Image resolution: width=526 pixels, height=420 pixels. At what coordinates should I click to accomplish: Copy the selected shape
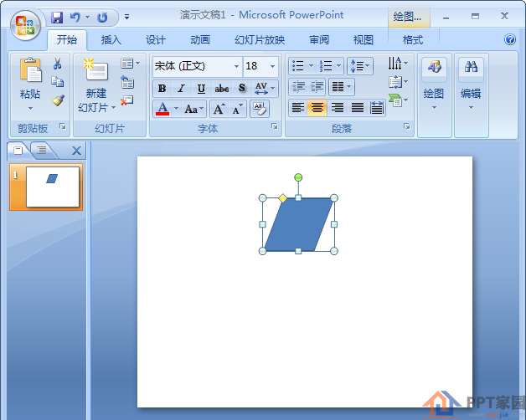[57, 81]
